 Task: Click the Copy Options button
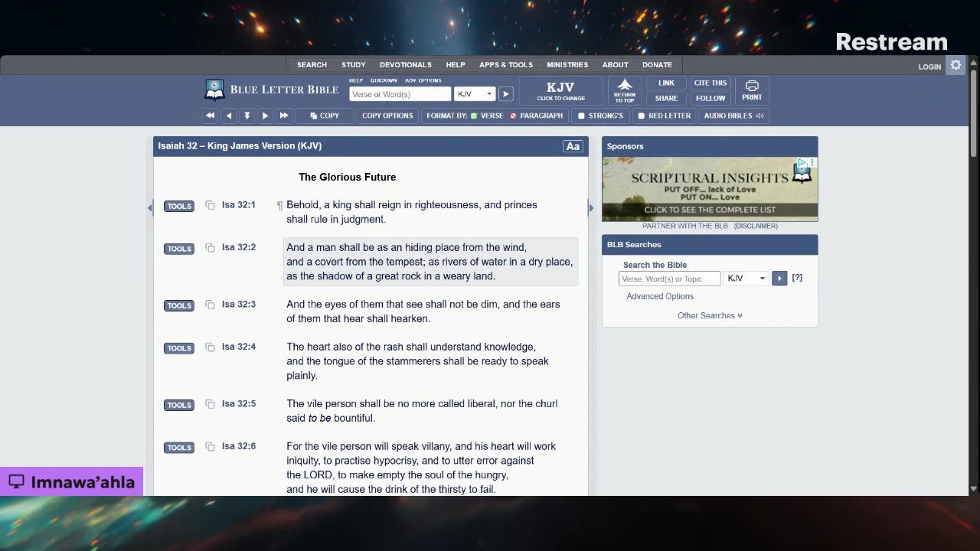pyautogui.click(x=387, y=116)
